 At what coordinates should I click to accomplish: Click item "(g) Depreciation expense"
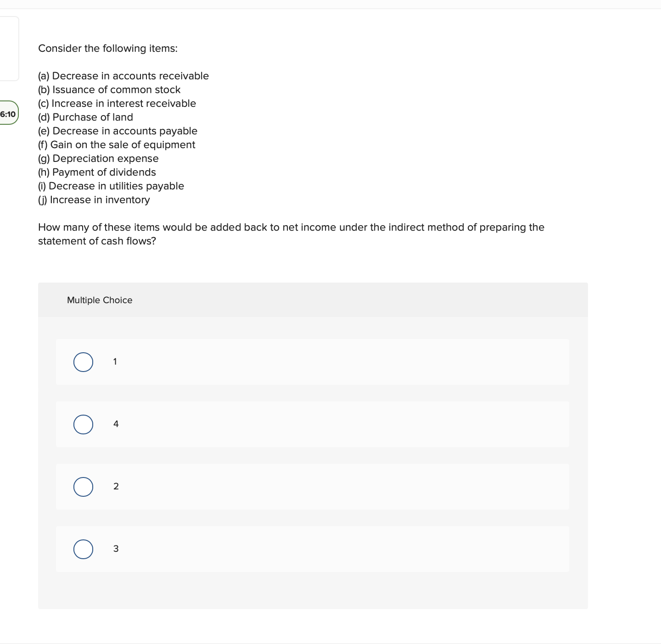(x=98, y=158)
